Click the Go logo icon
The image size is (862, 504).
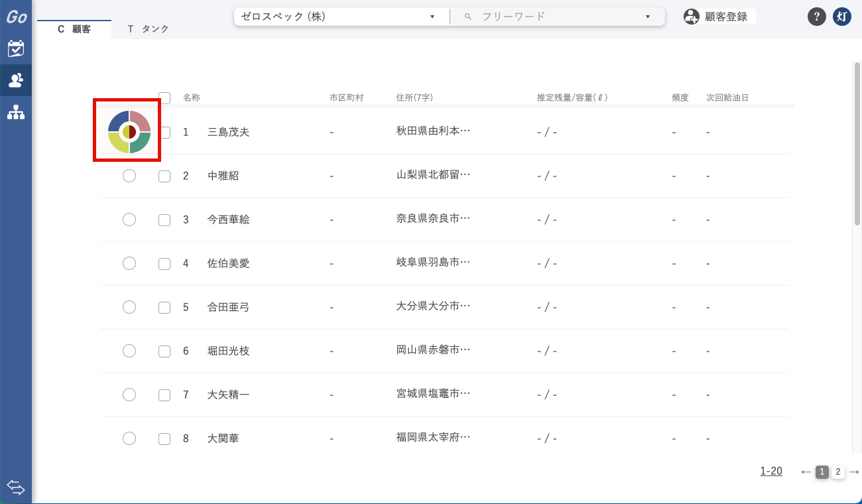point(16,17)
